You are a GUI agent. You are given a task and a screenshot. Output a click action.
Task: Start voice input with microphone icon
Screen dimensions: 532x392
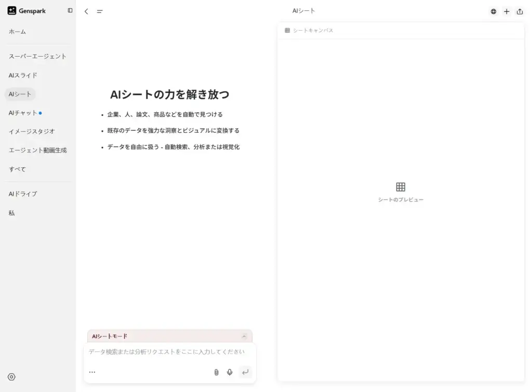pyautogui.click(x=230, y=372)
